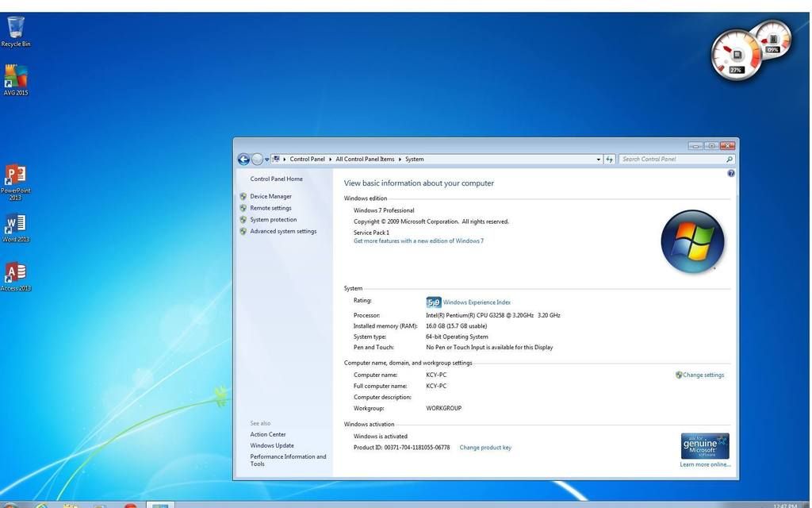Click the heading View basic information about your computer
The image size is (812, 508).
coord(419,183)
